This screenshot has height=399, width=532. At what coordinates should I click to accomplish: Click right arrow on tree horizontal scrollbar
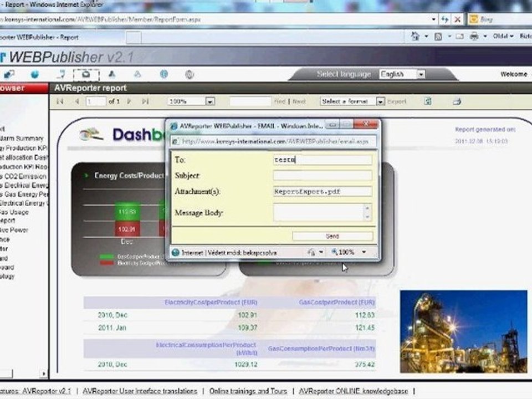point(43,374)
